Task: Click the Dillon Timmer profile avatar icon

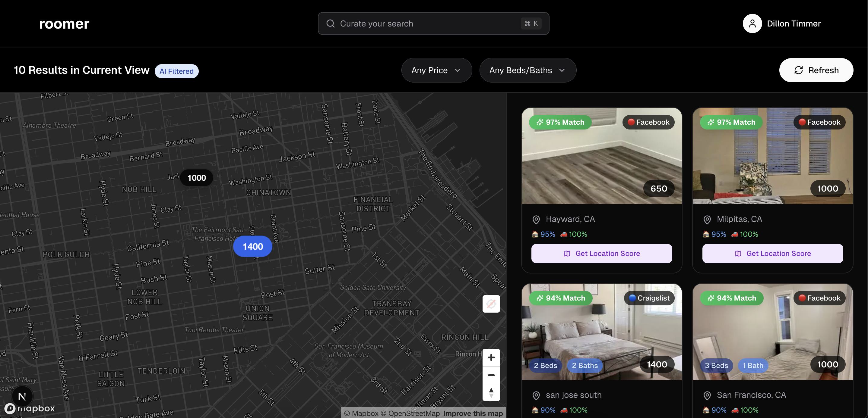Action: [x=752, y=23]
